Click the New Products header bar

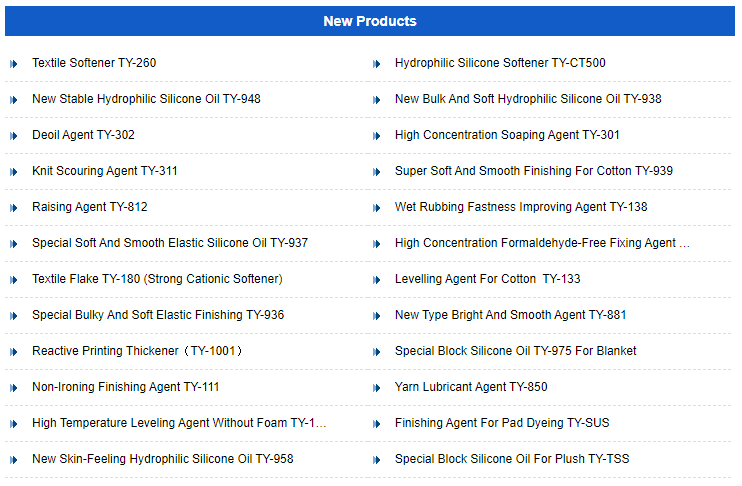[x=370, y=21]
